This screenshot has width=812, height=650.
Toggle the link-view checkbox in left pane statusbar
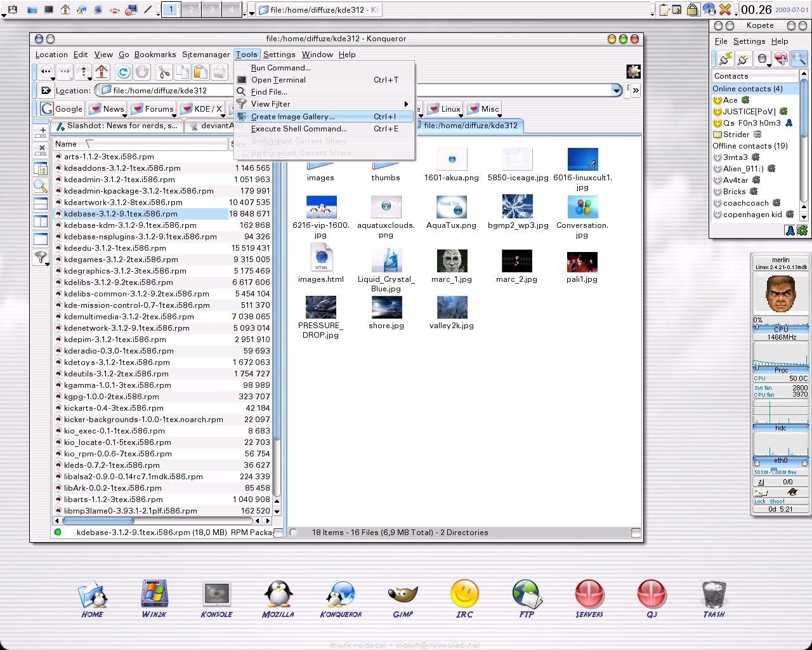(x=278, y=533)
